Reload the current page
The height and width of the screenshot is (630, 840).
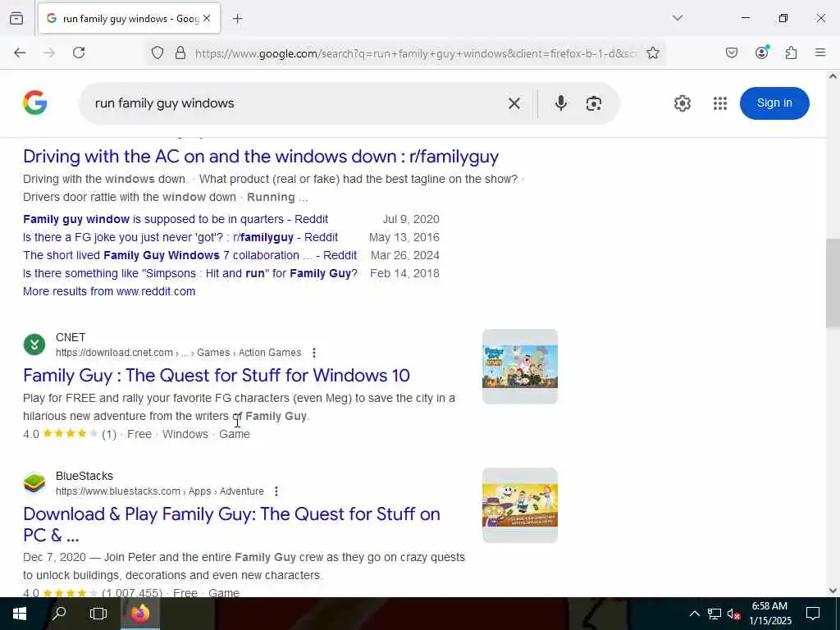click(x=79, y=52)
